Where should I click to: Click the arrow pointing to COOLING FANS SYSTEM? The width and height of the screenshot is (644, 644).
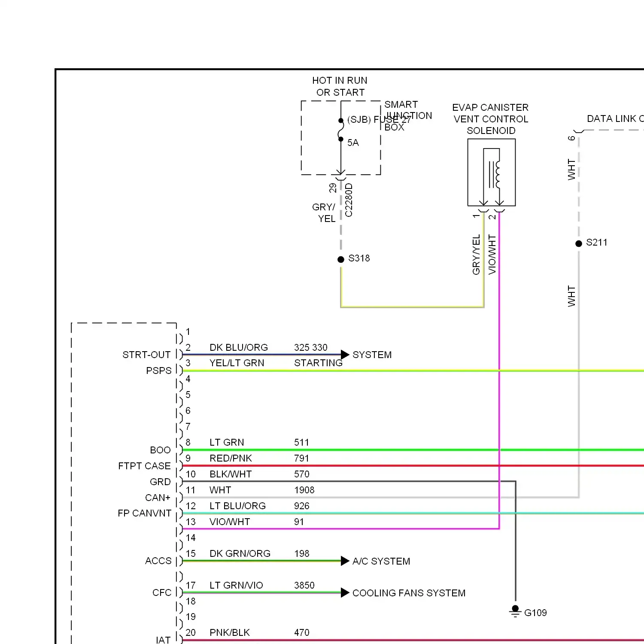[x=345, y=592]
